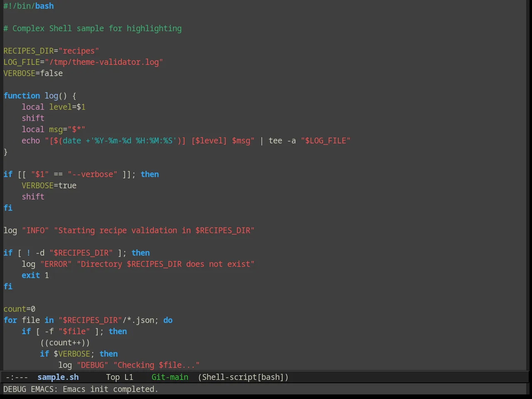The image size is (532, 399).
Task: Click the VERBOSE=false line
Action: 33,73
